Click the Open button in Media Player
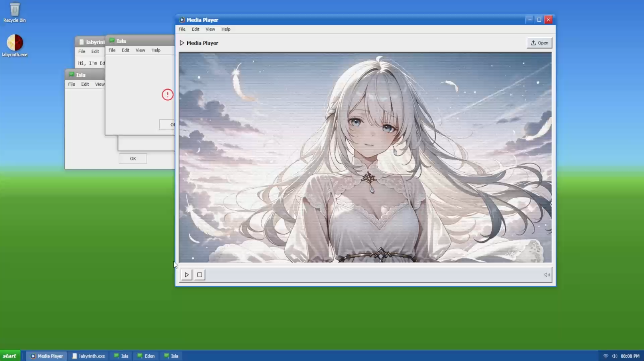Viewport: 644px width, 361px height. 539,43
